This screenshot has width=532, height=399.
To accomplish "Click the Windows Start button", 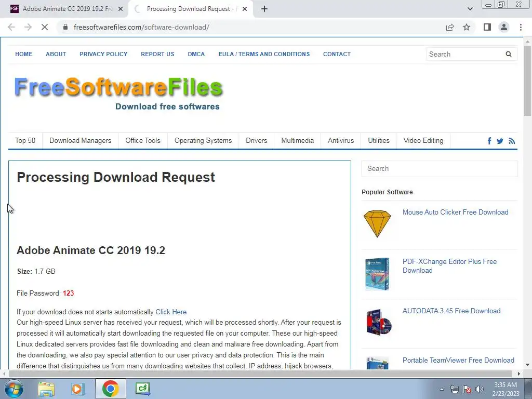I will coord(14,389).
